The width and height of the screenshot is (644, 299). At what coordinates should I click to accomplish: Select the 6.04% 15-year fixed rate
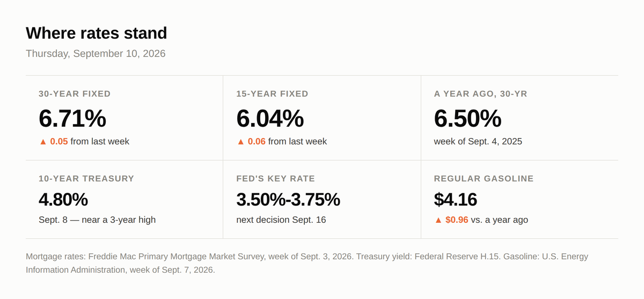click(270, 118)
